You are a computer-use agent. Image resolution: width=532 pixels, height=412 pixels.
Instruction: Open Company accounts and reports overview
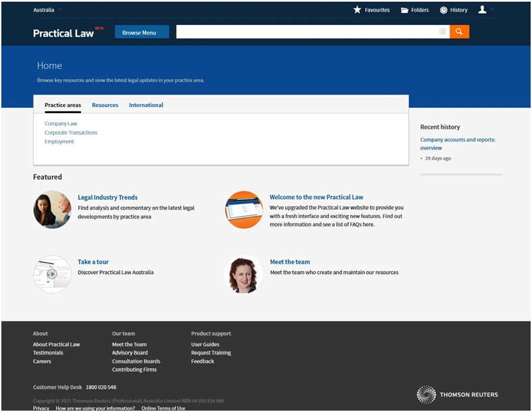pos(458,143)
